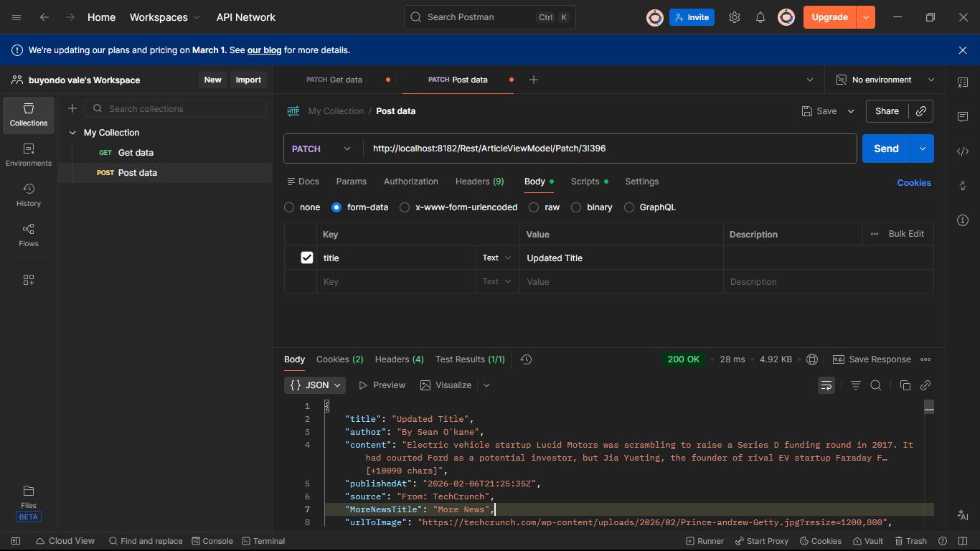Viewport: 980px width, 551px height.
Task: Collapse the My Collection tree
Action: click(72, 133)
